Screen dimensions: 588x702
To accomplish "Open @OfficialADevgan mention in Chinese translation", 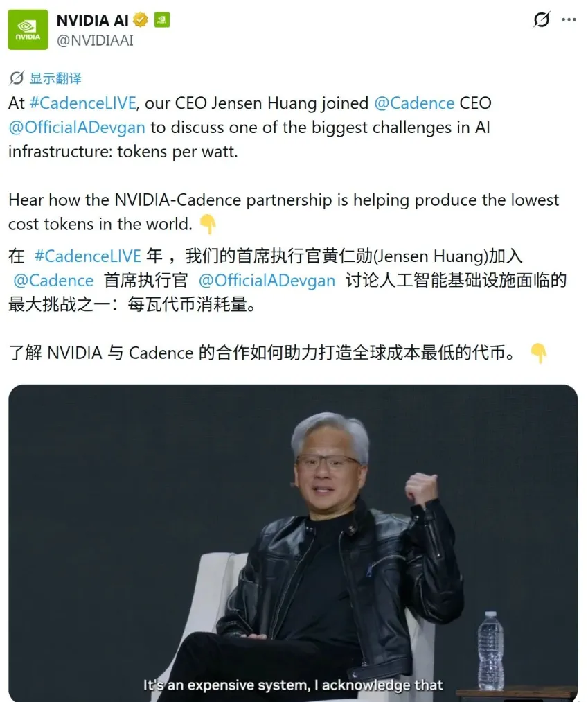I will [x=267, y=281].
